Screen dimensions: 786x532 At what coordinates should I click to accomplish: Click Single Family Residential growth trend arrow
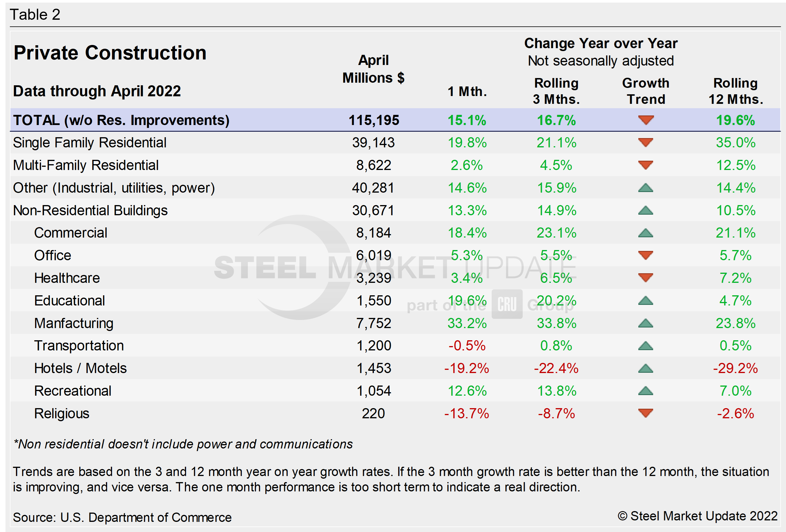(646, 142)
